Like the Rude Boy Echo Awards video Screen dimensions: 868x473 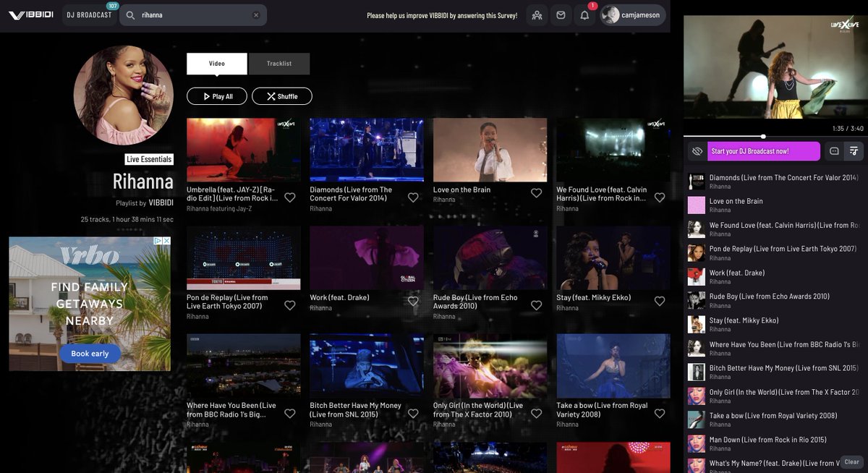coord(537,305)
